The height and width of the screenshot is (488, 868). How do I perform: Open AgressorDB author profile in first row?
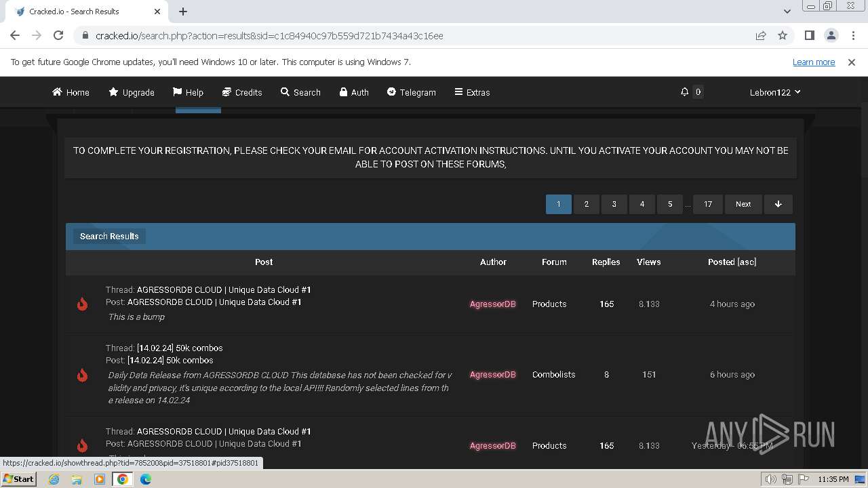click(x=493, y=304)
